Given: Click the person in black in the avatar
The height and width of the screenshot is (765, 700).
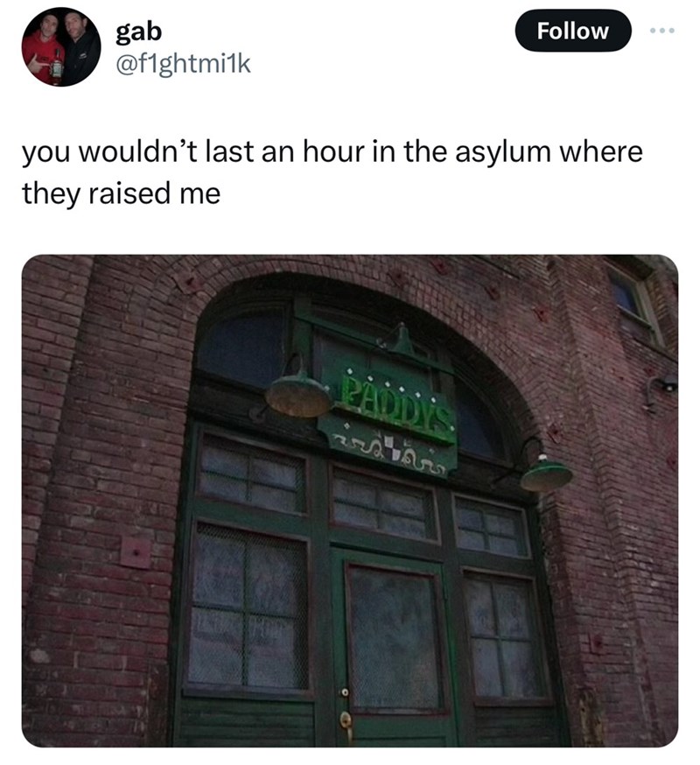Looking at the screenshot, I should click(x=81, y=49).
